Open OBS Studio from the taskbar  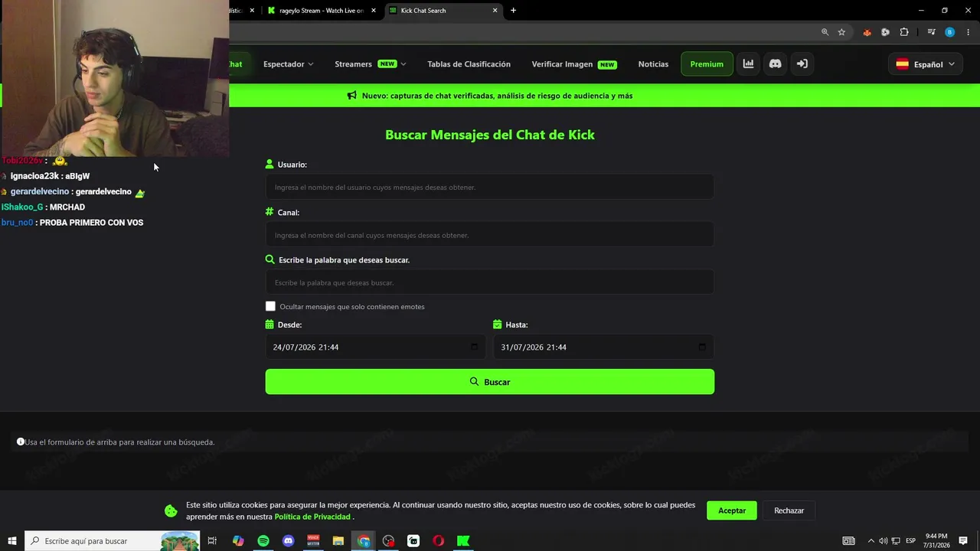[388, 541]
